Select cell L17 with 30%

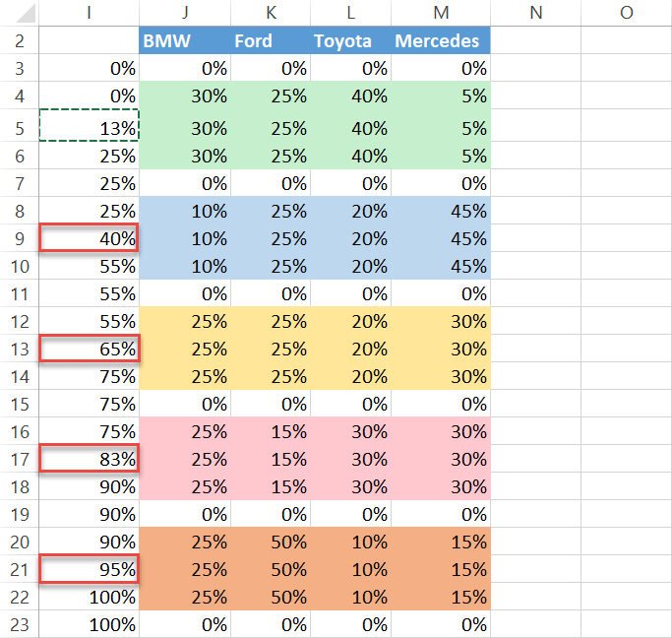(x=350, y=459)
